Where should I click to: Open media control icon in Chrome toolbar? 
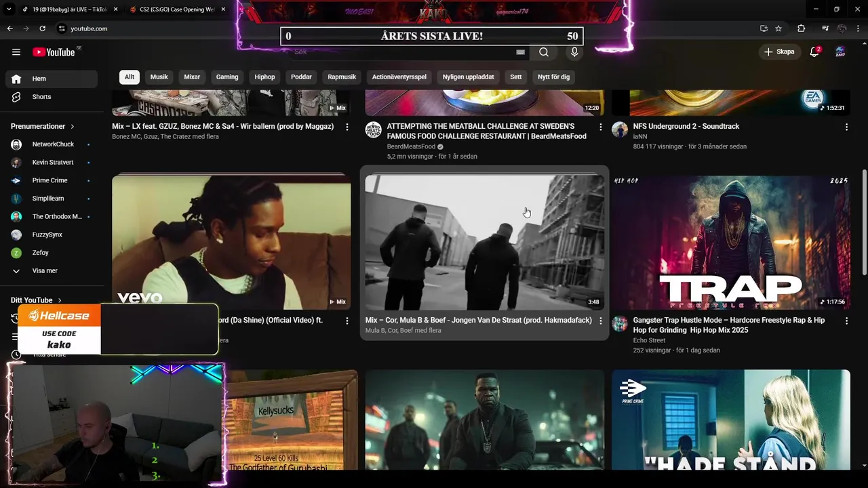tap(825, 28)
